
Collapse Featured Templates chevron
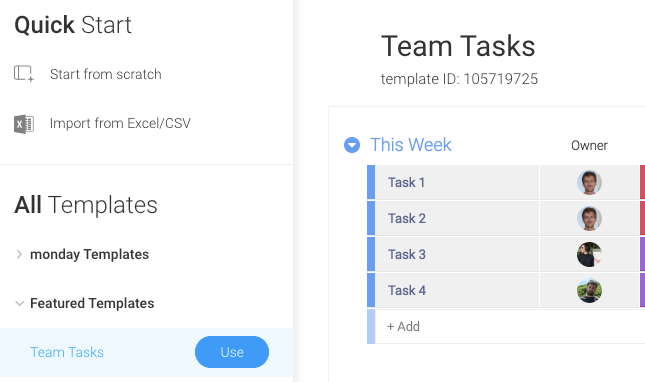point(19,303)
